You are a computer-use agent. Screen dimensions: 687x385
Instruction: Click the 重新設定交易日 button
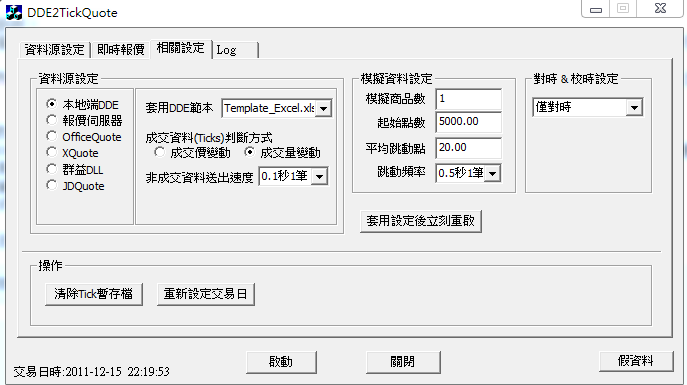pyautogui.click(x=205, y=294)
